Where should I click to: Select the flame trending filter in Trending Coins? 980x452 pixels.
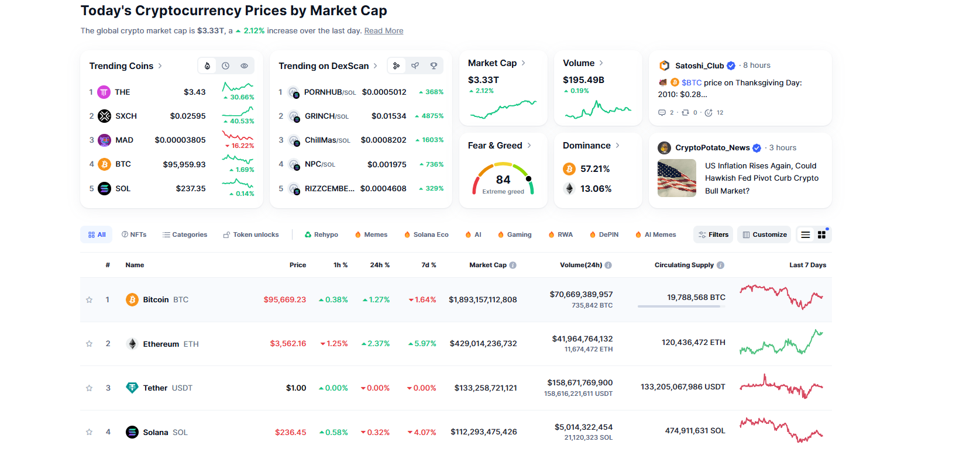(x=207, y=66)
